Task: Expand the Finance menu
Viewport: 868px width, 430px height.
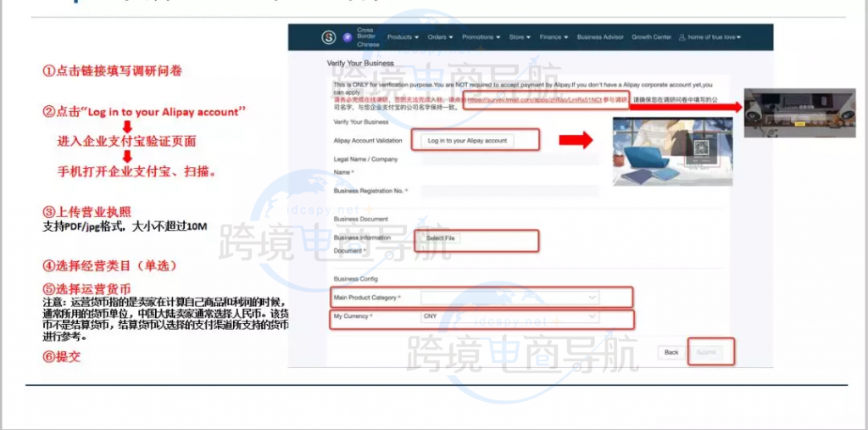Action: coord(554,37)
